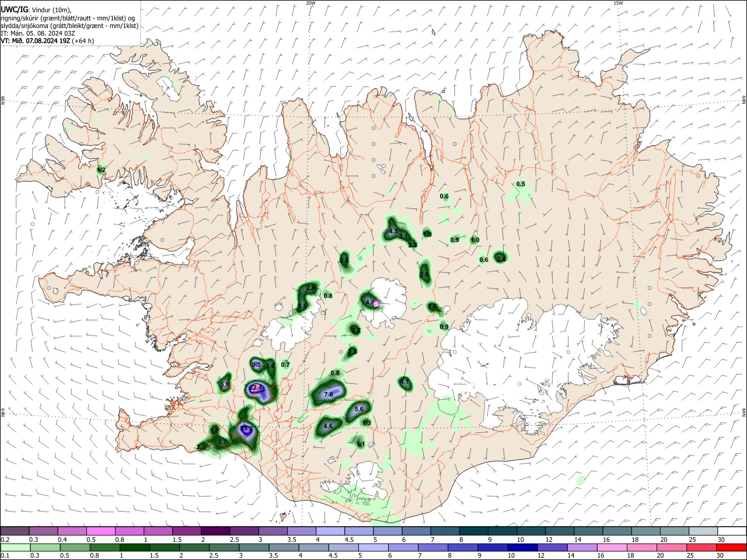Click the 20W longitude label

pos(310,3)
